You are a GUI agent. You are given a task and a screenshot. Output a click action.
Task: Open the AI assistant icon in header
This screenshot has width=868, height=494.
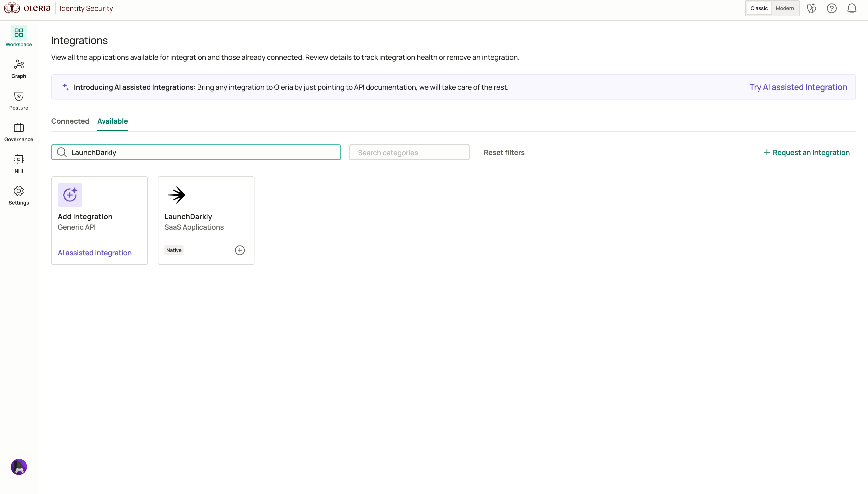coord(811,9)
